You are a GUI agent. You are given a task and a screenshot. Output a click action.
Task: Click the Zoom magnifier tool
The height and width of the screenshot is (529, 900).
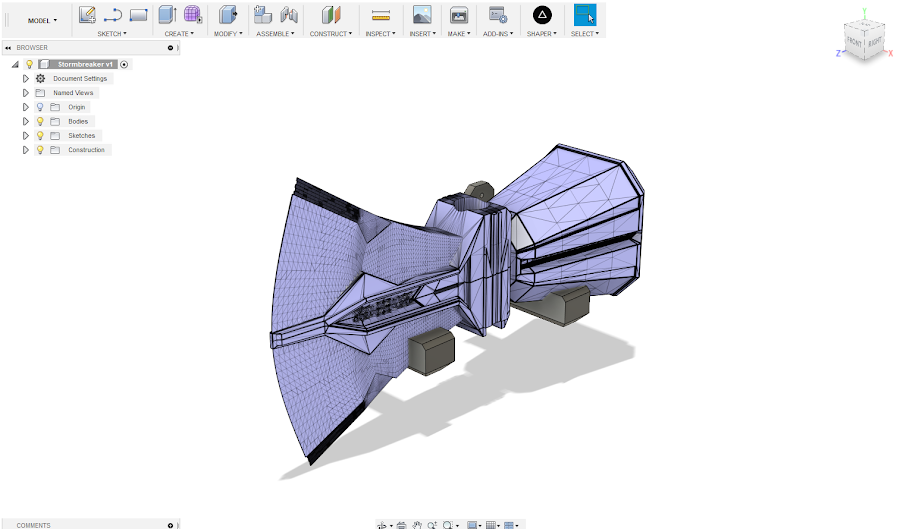432,525
